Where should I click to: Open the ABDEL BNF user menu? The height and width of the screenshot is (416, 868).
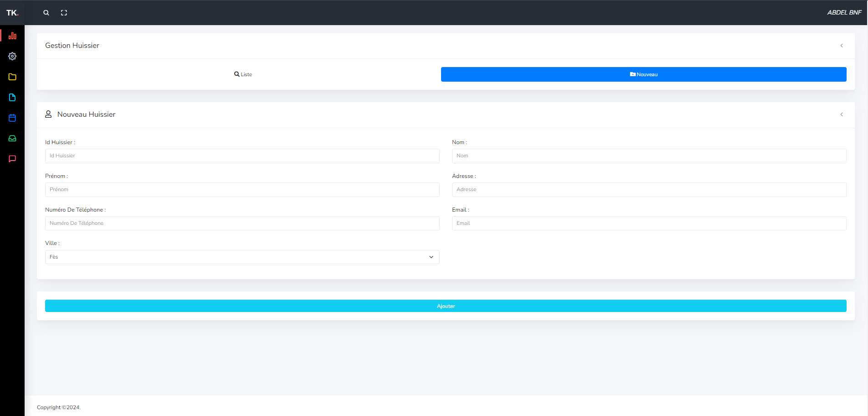coord(844,12)
